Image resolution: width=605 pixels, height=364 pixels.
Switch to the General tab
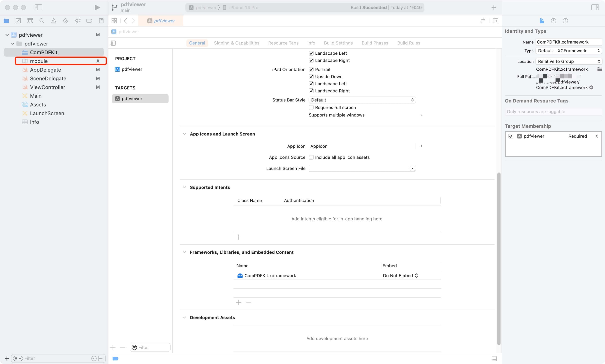[197, 43]
